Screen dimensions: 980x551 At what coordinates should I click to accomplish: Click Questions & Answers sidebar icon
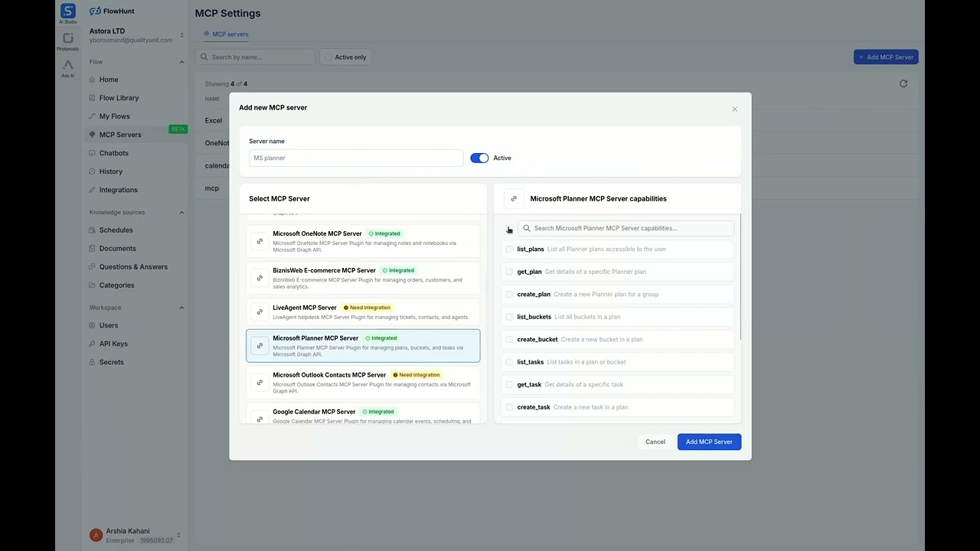click(x=93, y=267)
